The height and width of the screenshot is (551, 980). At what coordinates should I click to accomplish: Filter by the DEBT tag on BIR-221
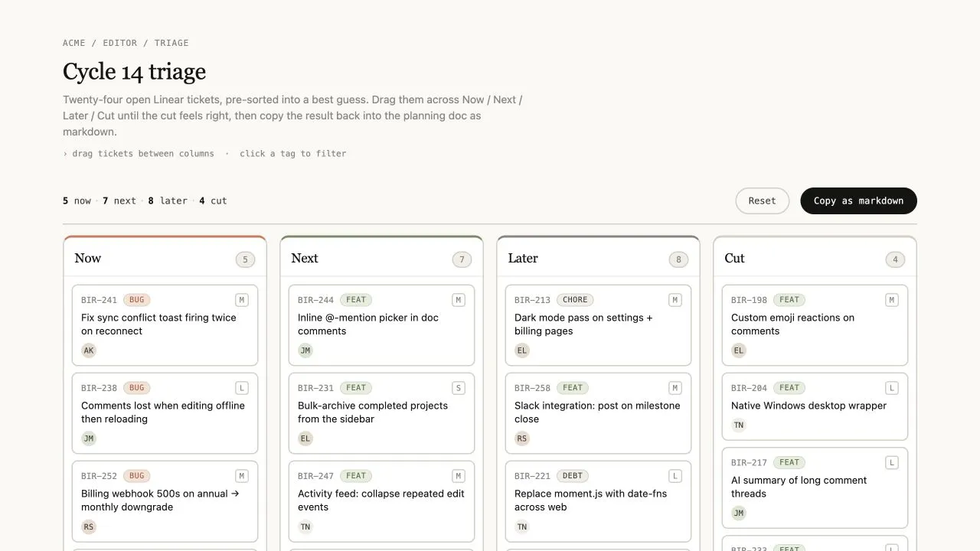573,476
